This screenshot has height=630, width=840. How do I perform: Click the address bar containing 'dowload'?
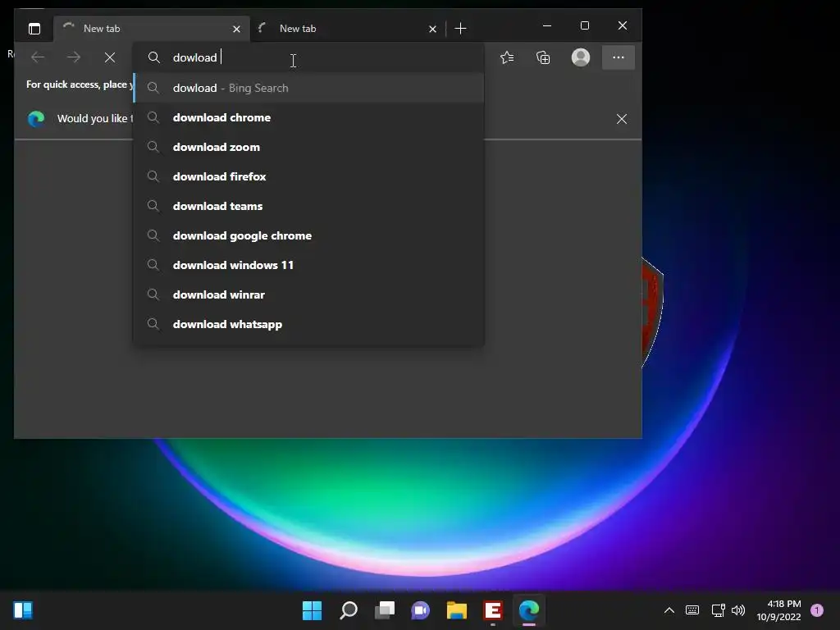[308, 57]
